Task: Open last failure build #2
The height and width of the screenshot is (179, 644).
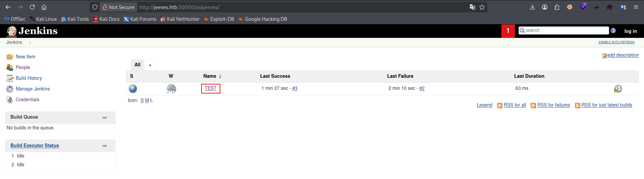Action: coord(422,88)
